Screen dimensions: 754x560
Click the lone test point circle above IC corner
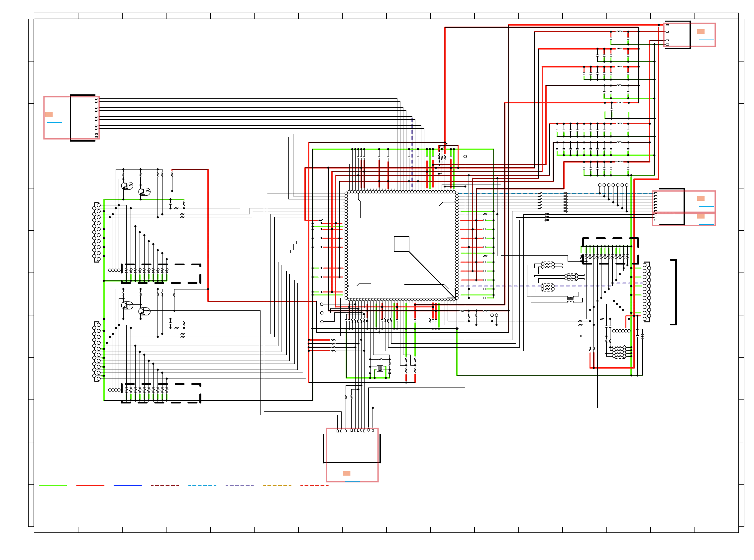pyautogui.click(x=465, y=157)
